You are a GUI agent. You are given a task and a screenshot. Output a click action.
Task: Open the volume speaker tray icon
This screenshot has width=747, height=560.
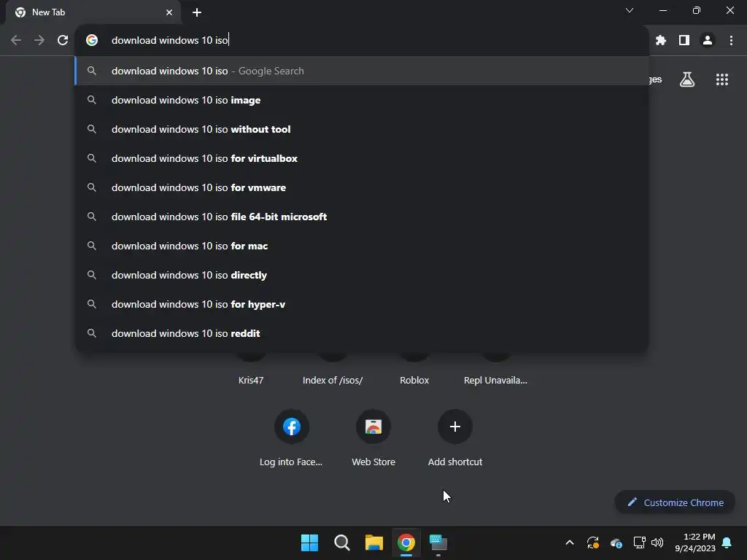657,542
